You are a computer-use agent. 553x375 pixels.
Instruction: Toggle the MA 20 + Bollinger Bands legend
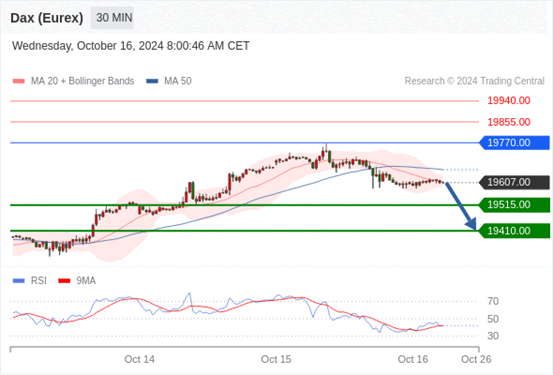73,81
